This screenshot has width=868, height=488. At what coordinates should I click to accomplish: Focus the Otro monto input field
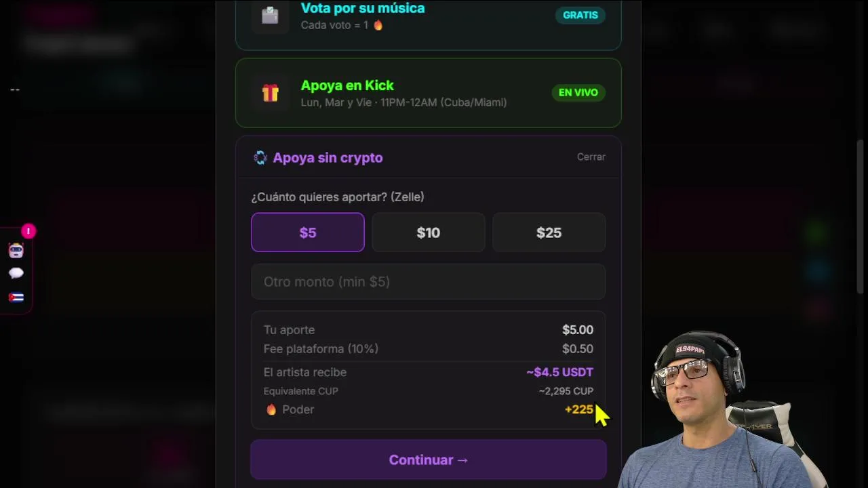click(429, 282)
